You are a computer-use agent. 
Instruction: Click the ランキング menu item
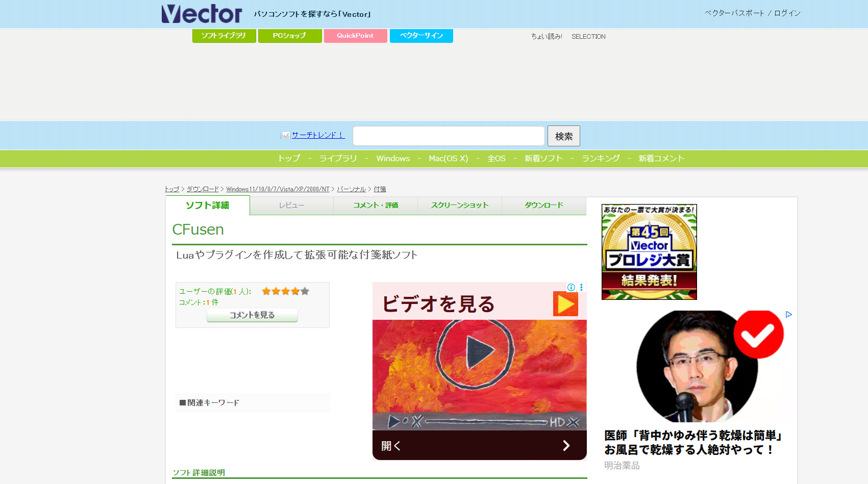tap(601, 159)
